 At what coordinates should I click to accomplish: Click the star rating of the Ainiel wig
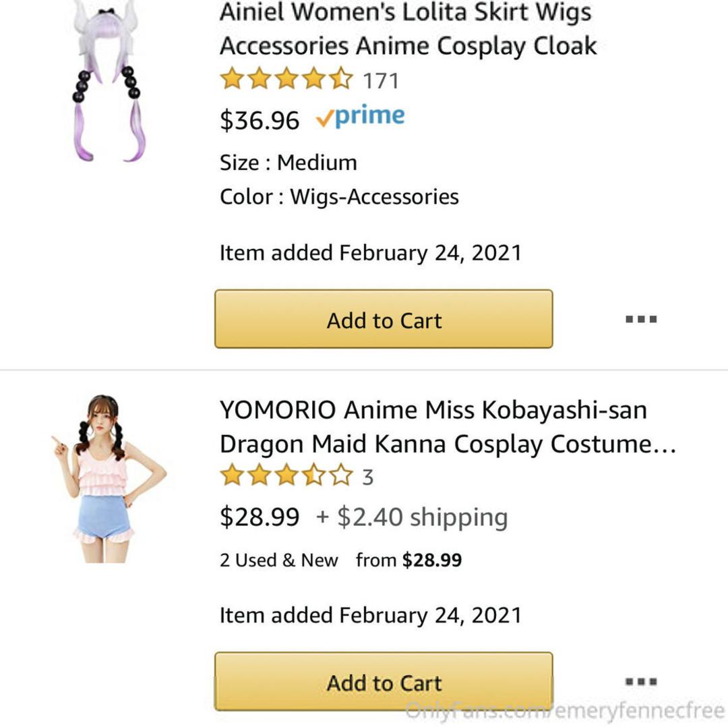coord(286,80)
